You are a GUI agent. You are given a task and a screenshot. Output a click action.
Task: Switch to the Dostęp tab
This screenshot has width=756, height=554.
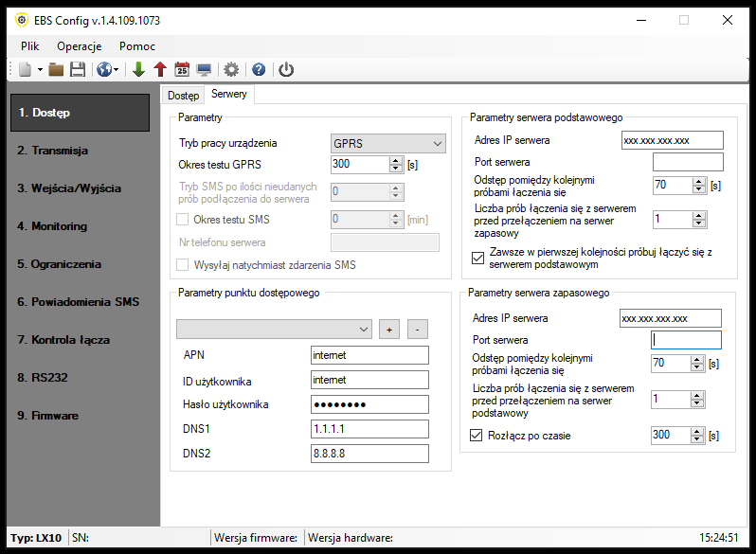pyautogui.click(x=183, y=95)
